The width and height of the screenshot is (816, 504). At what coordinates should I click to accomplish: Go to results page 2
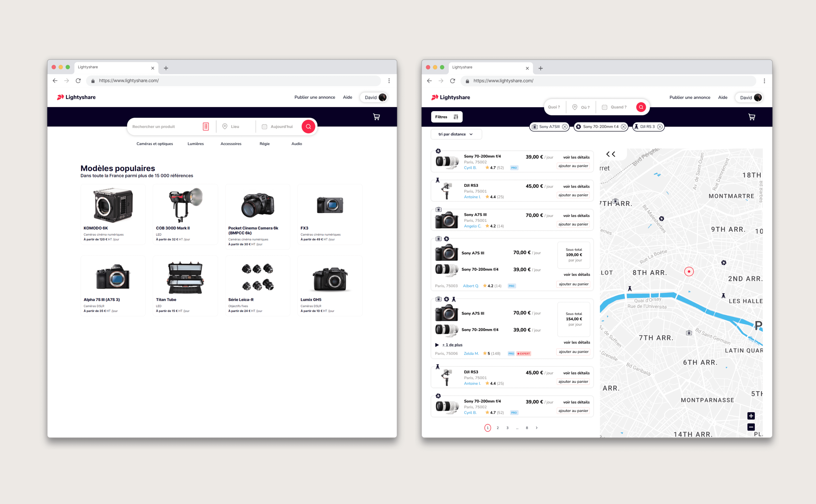coord(497,428)
